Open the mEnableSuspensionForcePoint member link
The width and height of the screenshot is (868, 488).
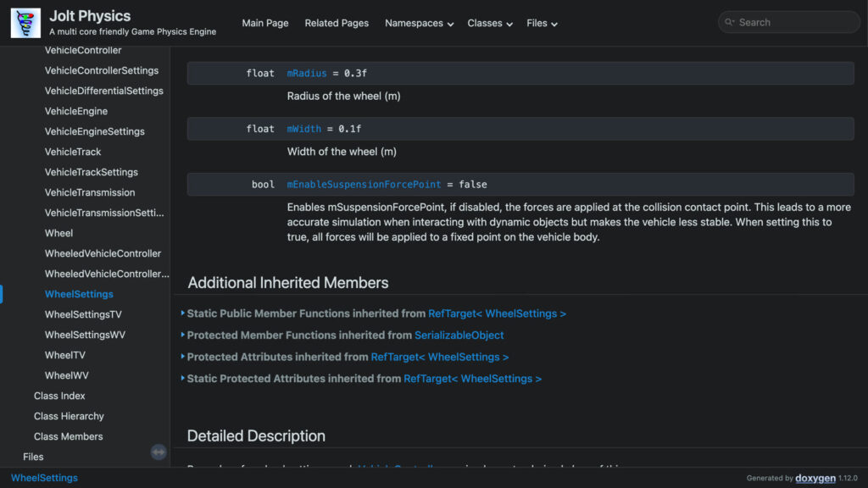(364, 184)
